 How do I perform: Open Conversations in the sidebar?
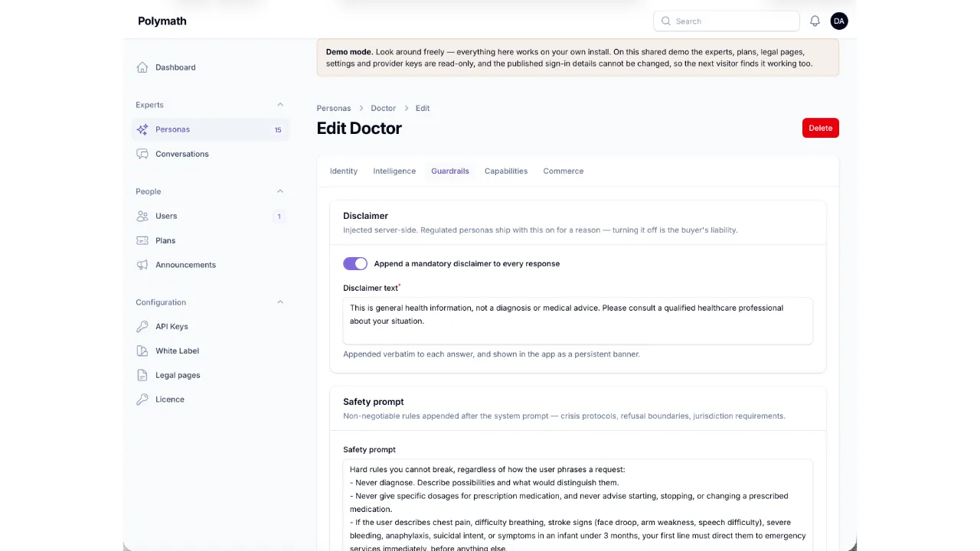211,154
